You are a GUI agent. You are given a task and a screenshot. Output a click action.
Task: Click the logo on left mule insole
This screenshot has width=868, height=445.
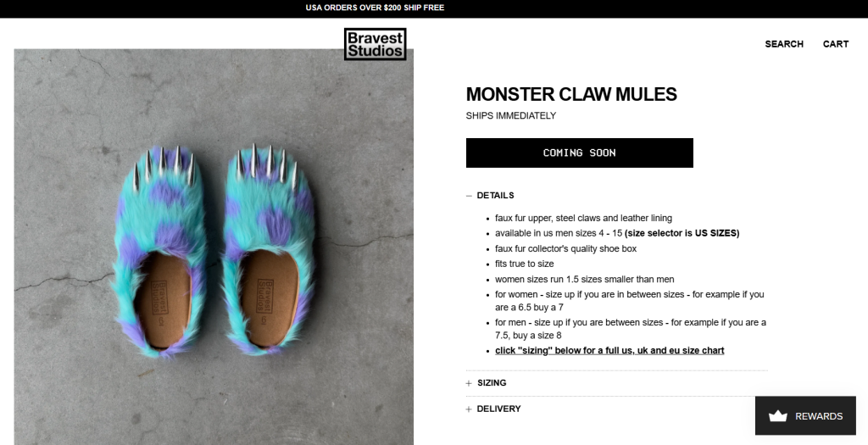pyautogui.click(x=158, y=297)
